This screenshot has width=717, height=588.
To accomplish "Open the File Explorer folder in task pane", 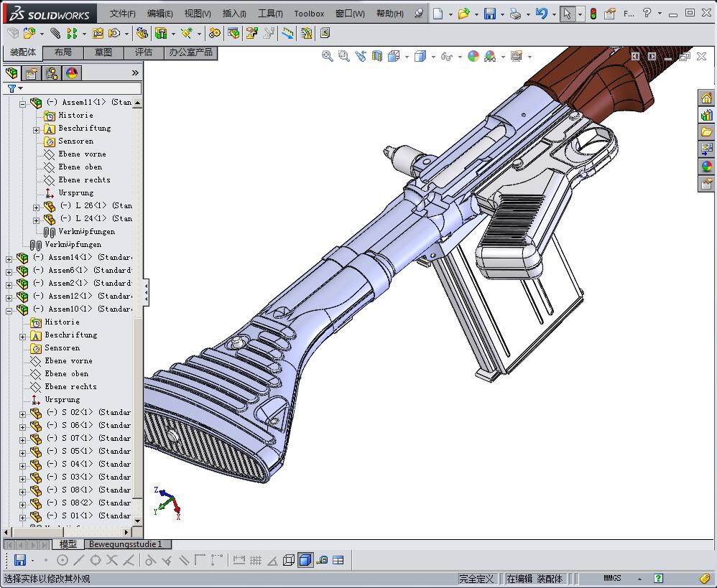I will pos(706,132).
